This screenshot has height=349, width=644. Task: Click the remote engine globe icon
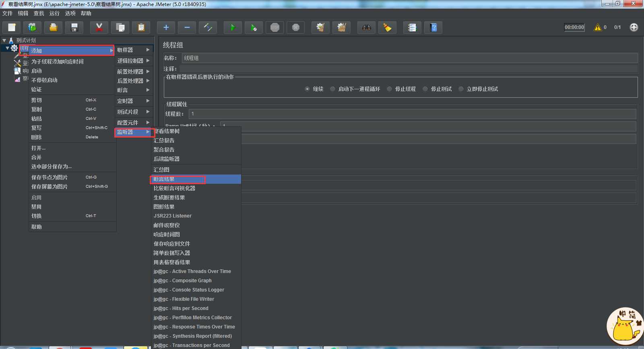pos(634,27)
